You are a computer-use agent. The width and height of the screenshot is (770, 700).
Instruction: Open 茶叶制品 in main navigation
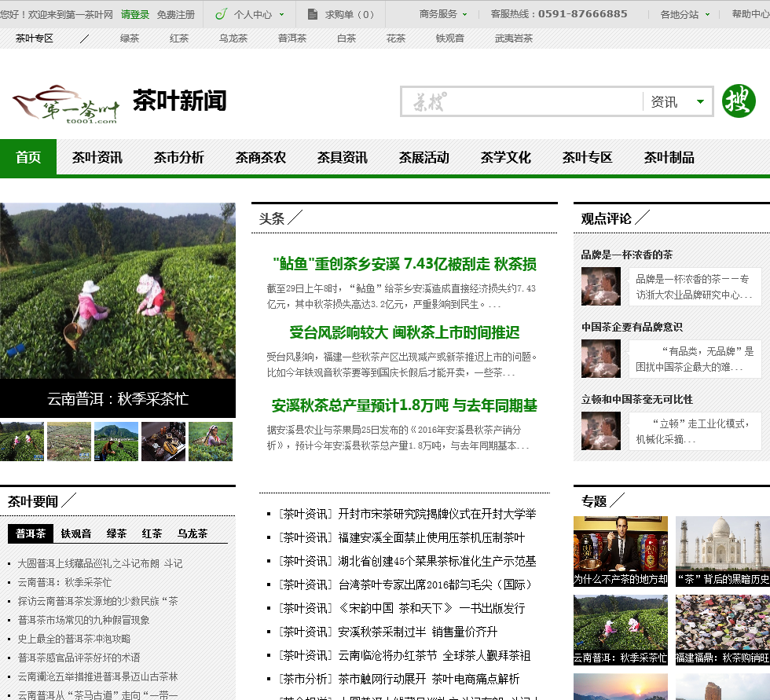669,157
